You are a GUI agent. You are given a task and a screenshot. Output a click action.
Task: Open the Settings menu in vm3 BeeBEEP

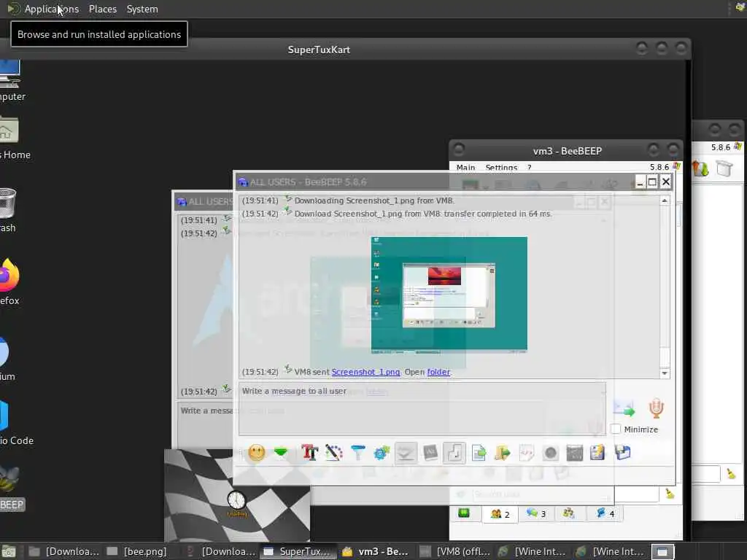501,167
